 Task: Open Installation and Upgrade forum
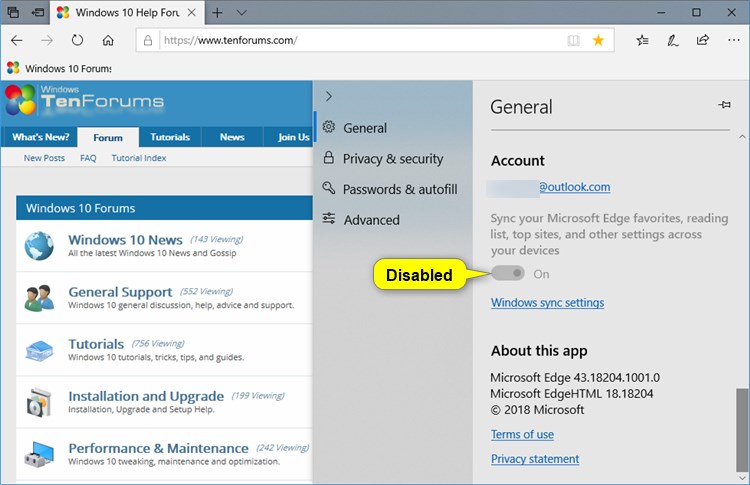tap(146, 396)
